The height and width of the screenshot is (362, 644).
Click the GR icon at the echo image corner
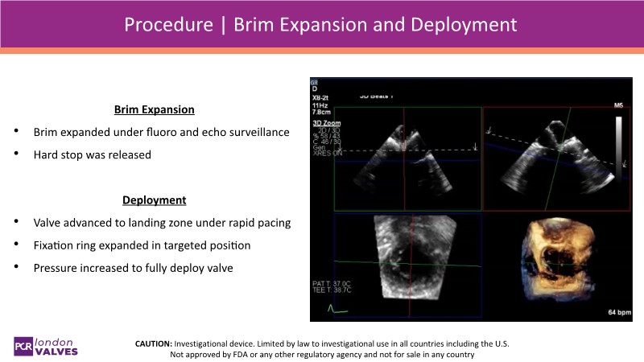point(315,81)
